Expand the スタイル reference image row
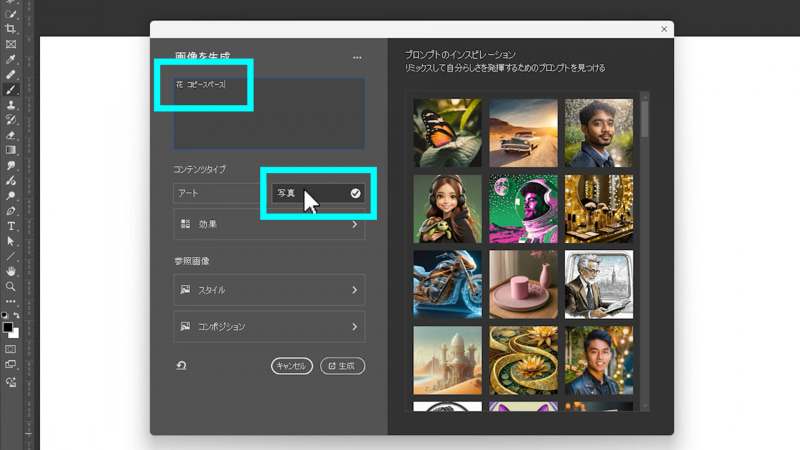This screenshot has height=450, width=800. [269, 290]
